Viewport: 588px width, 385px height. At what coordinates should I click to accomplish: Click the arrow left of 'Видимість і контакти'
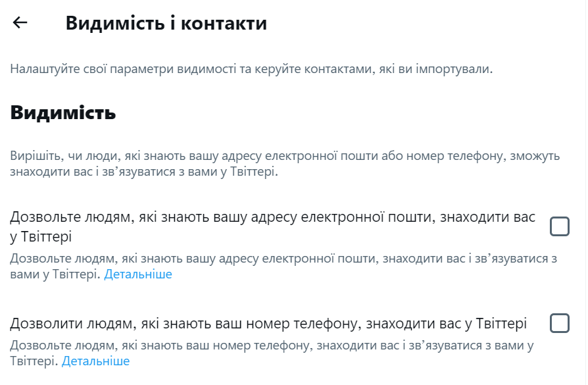coord(19,24)
